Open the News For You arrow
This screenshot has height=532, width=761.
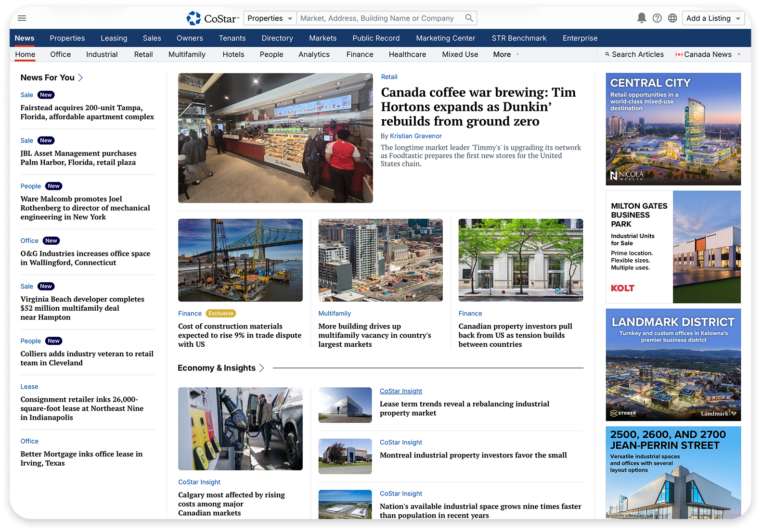click(80, 77)
